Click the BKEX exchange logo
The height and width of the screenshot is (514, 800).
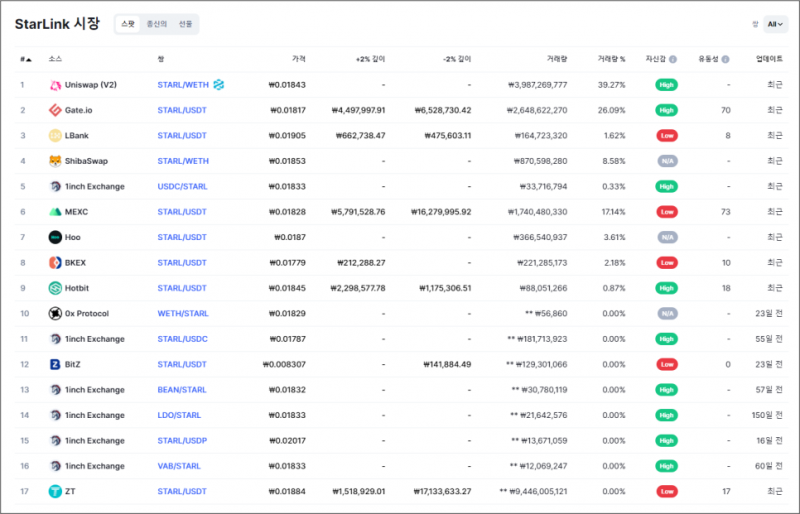point(55,263)
